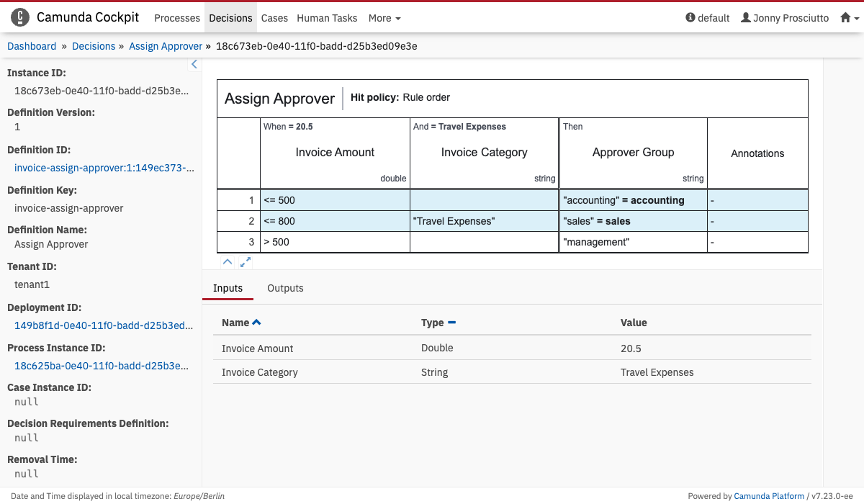Open the Assign Approver breadcrumb link
Screen dimensions: 864x504
pos(166,46)
